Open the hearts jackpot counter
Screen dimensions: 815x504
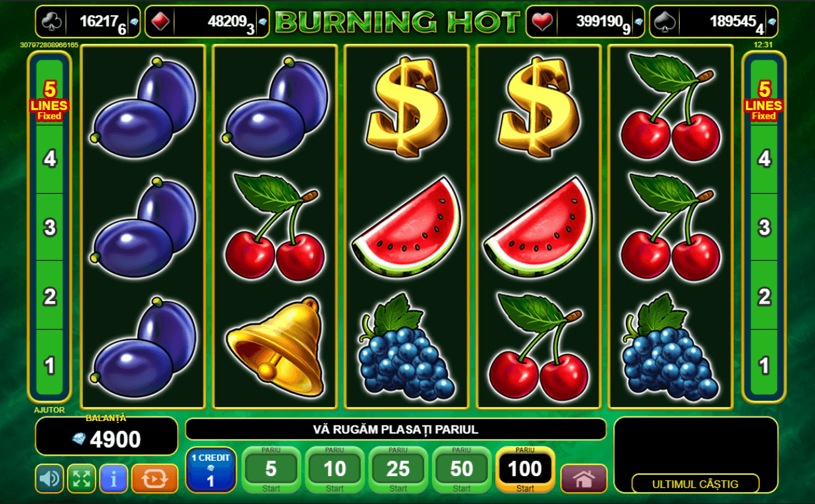(585, 22)
